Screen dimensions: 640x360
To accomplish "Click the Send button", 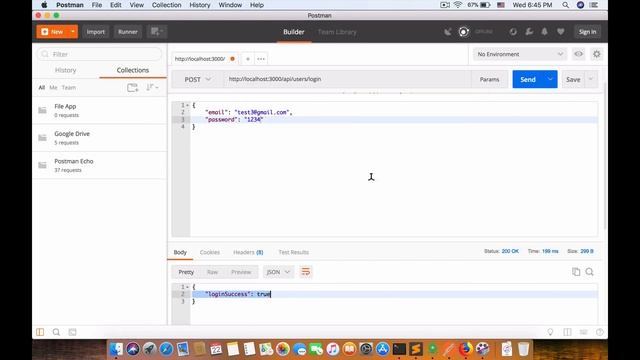I will pyautogui.click(x=528, y=79).
